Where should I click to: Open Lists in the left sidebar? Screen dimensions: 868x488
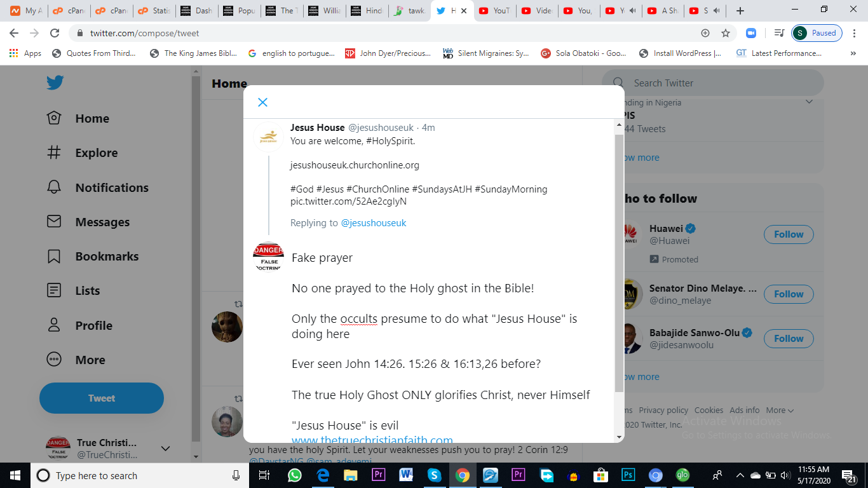55,290
